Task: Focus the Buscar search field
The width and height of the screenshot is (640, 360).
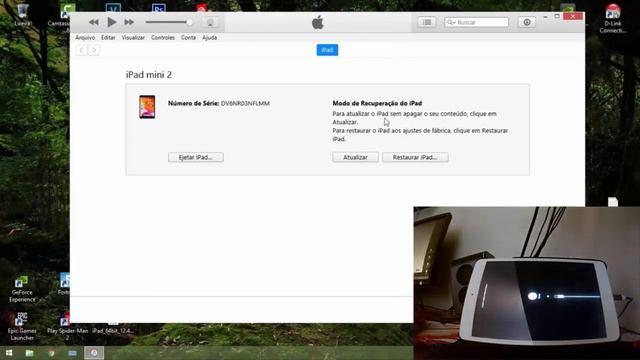Action: (476, 22)
